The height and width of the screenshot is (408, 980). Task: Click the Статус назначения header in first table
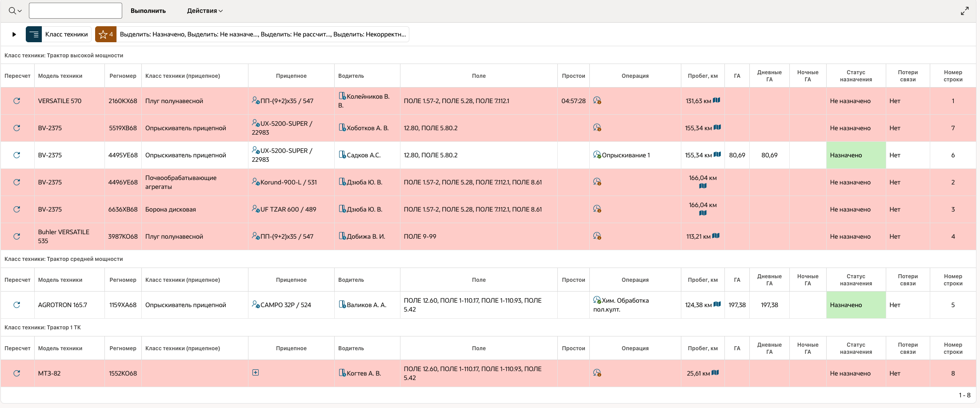[x=856, y=76]
